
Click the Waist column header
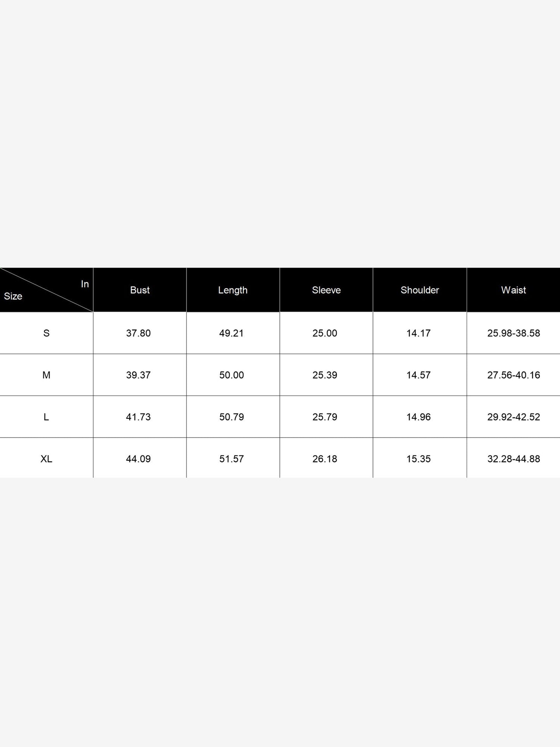pyautogui.click(x=513, y=290)
